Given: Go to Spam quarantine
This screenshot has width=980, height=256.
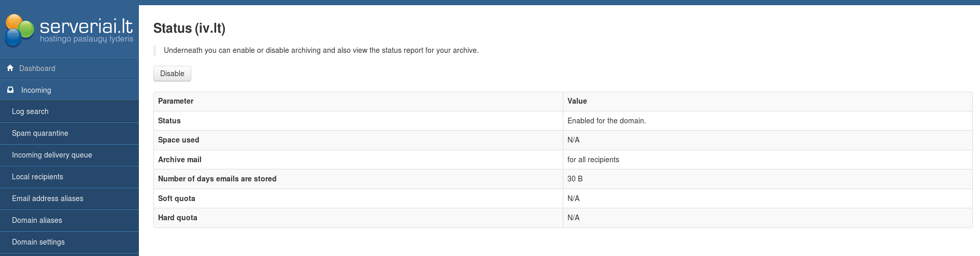Looking at the screenshot, I should coord(40,133).
